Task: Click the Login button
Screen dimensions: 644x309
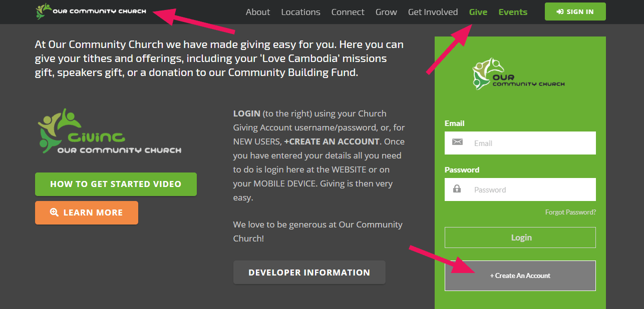Action: point(520,237)
